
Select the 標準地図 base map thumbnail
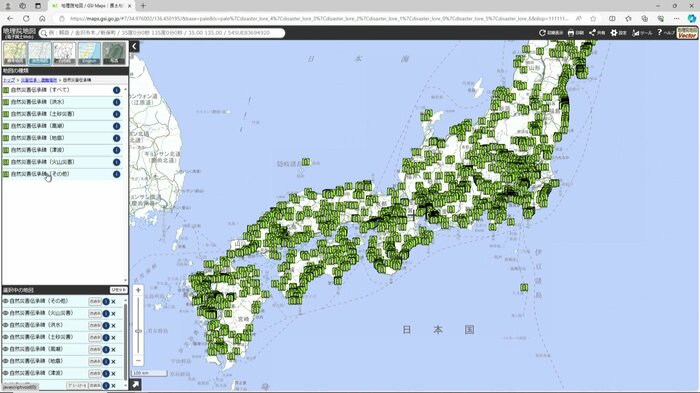coord(15,53)
